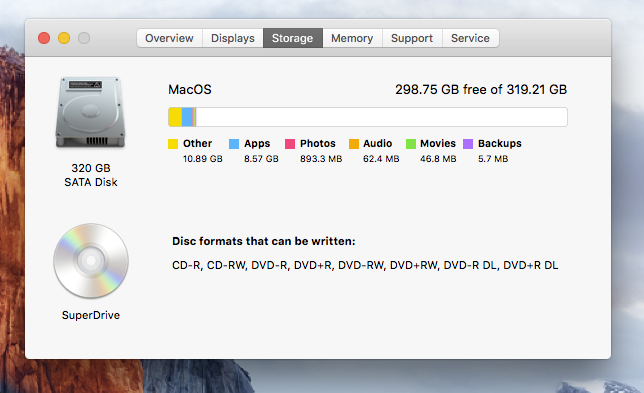Click the 320 GB SATA hard disk icon
Viewport: 644px width, 393px height.
[90, 112]
